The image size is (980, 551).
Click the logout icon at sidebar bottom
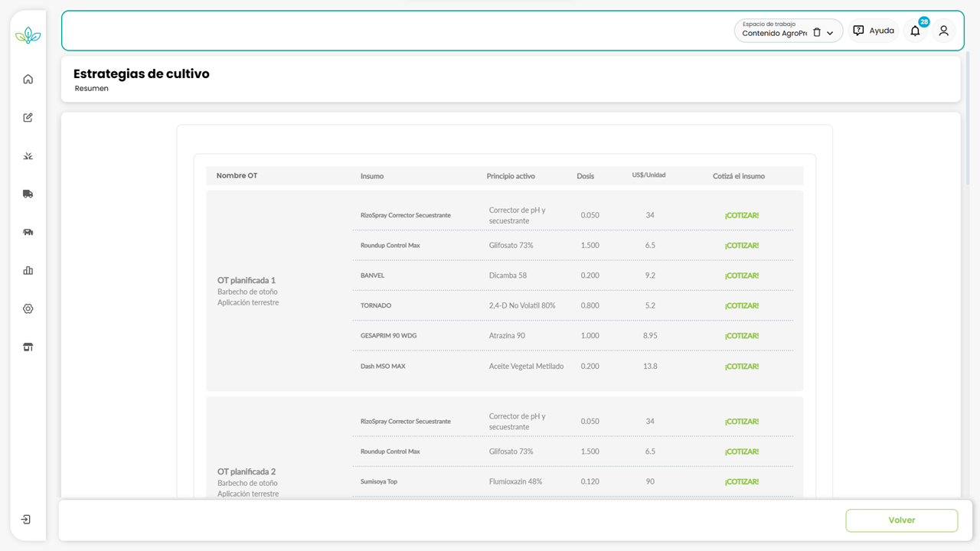pos(26,520)
